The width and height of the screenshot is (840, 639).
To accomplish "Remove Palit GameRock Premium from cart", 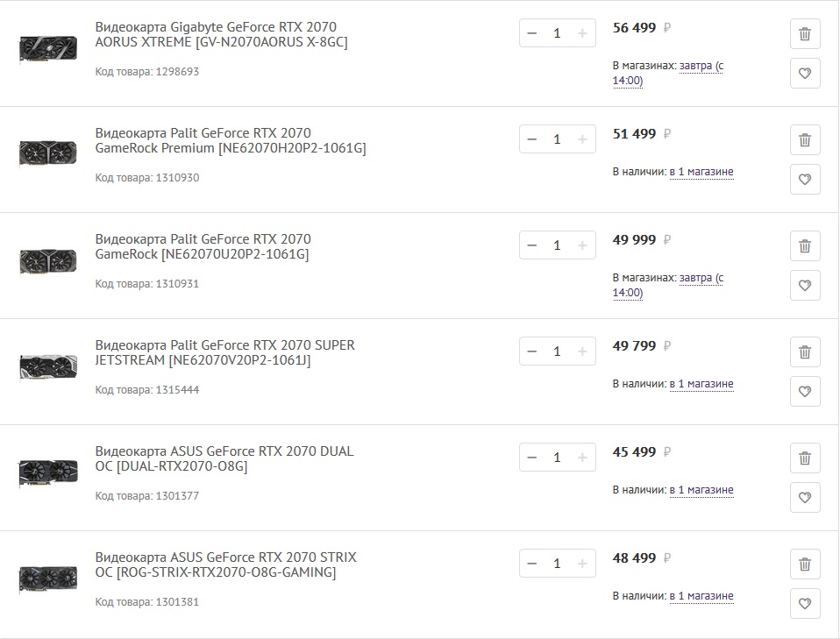I will pyautogui.click(x=805, y=140).
